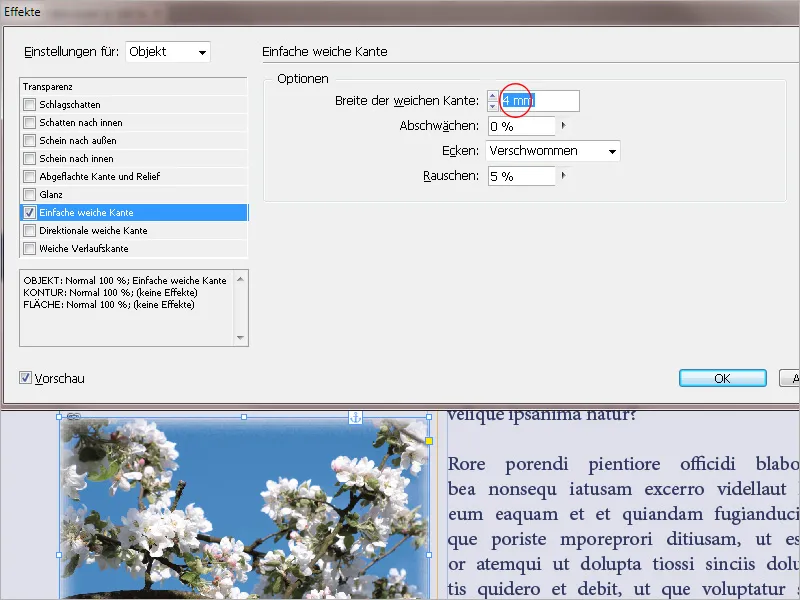Viewport: 800px width, 600px height.
Task: Open the Abschwächen slider arrow
Action: pos(563,126)
